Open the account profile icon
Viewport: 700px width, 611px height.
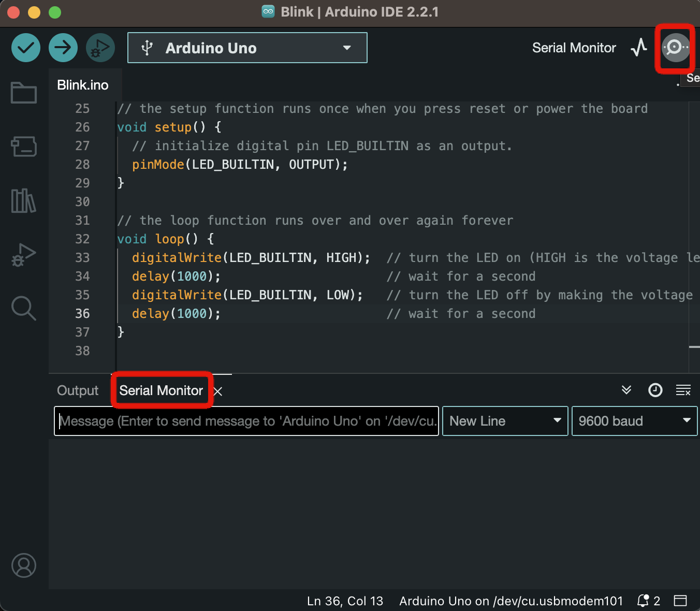24,565
